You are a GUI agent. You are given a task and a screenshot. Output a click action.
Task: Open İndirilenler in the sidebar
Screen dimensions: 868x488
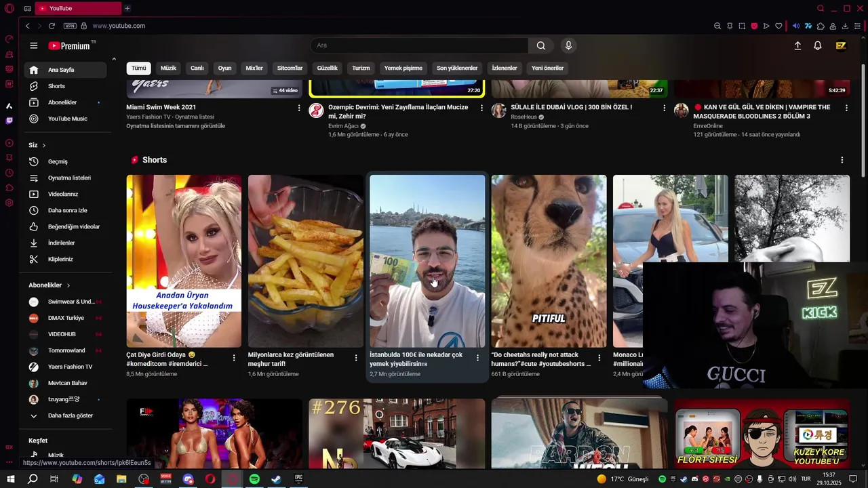65,243
